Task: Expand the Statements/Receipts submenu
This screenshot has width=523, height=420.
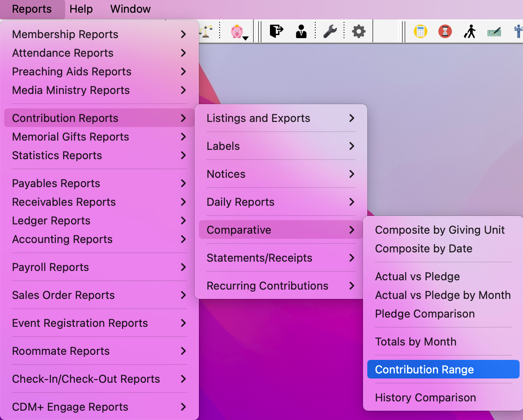Action: point(281,258)
